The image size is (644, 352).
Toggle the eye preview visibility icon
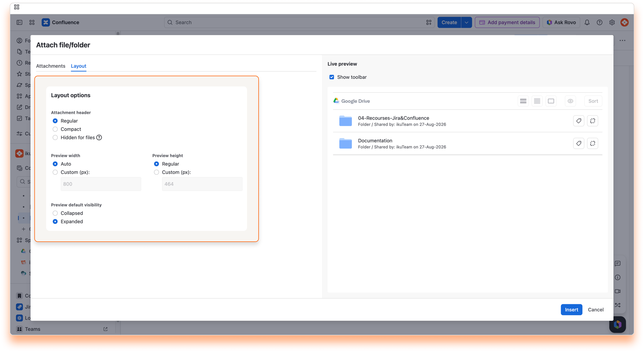(570, 101)
